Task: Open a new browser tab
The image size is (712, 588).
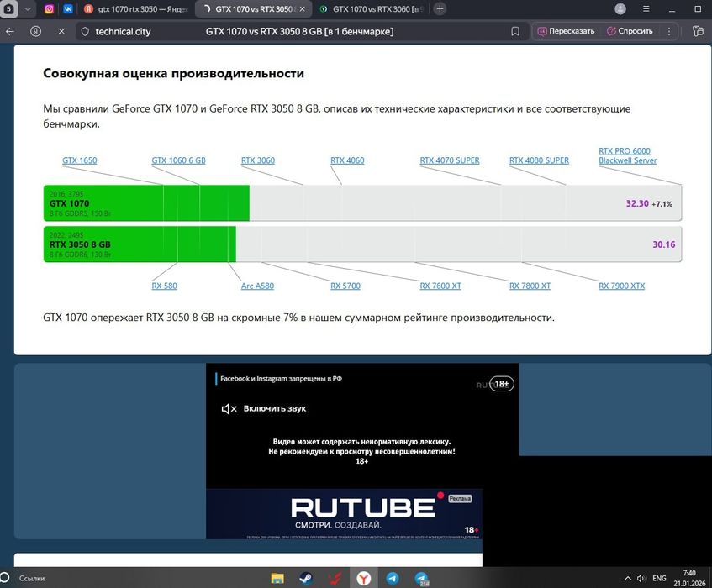Action: pos(440,9)
